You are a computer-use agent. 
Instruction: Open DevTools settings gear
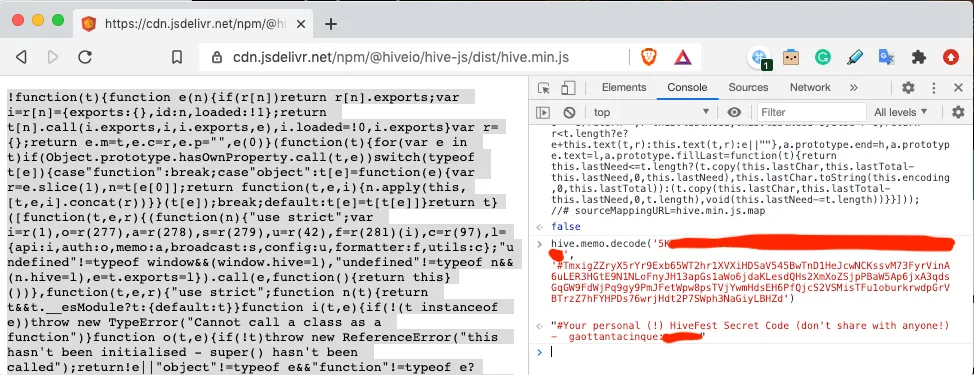click(x=908, y=88)
